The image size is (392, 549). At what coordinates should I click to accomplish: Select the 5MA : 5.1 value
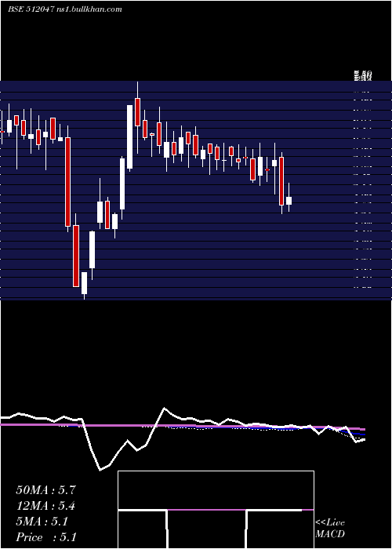(42, 522)
